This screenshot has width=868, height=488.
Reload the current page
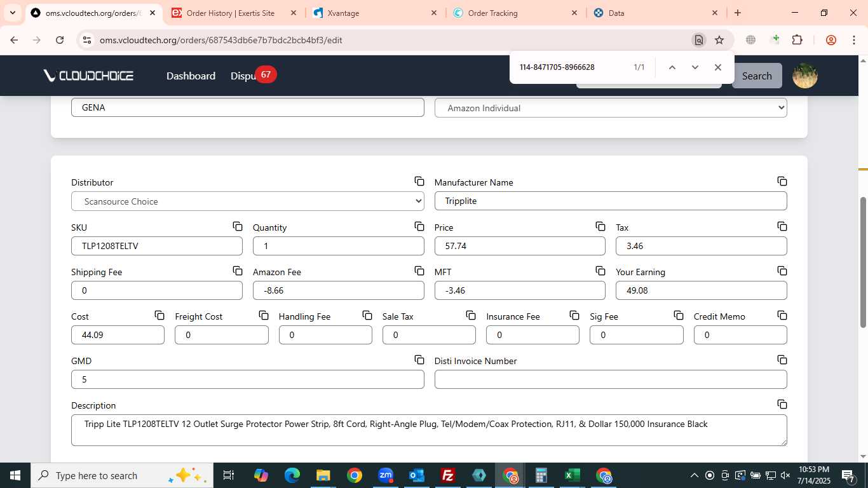click(x=60, y=40)
